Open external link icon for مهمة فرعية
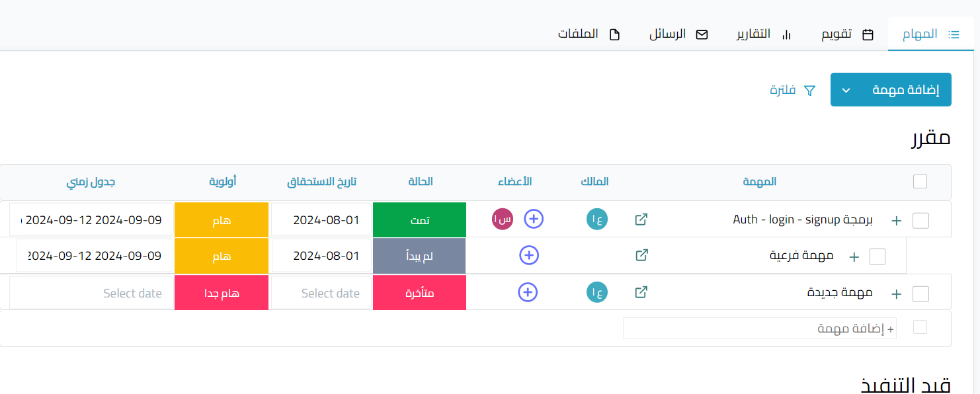 click(641, 255)
